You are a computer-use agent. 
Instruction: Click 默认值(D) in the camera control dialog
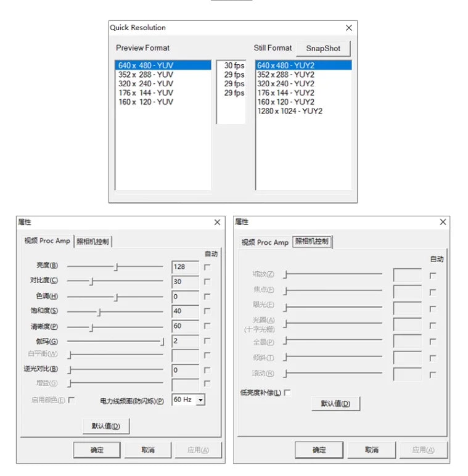click(335, 404)
